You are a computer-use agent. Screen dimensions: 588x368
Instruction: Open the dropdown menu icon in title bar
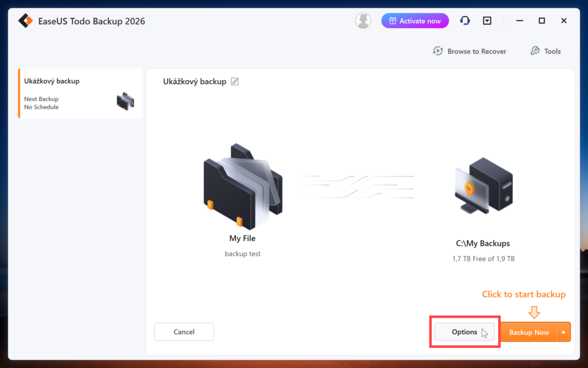coord(487,21)
